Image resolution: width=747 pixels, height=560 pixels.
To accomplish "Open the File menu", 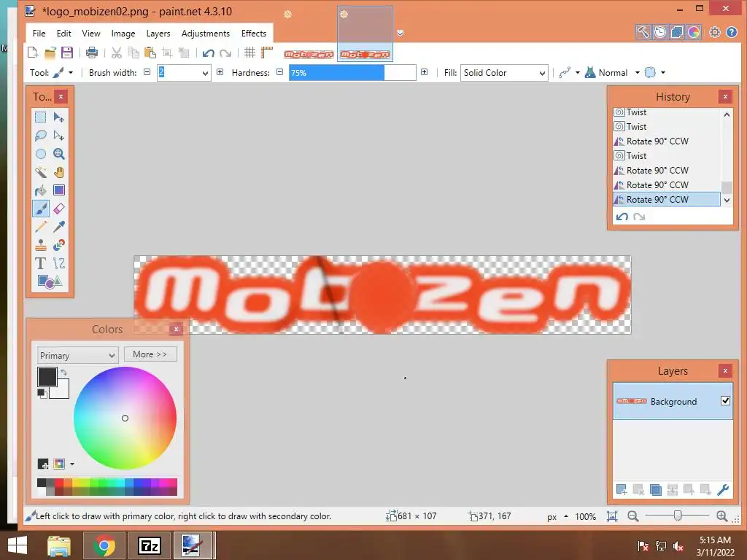I will pos(39,34).
